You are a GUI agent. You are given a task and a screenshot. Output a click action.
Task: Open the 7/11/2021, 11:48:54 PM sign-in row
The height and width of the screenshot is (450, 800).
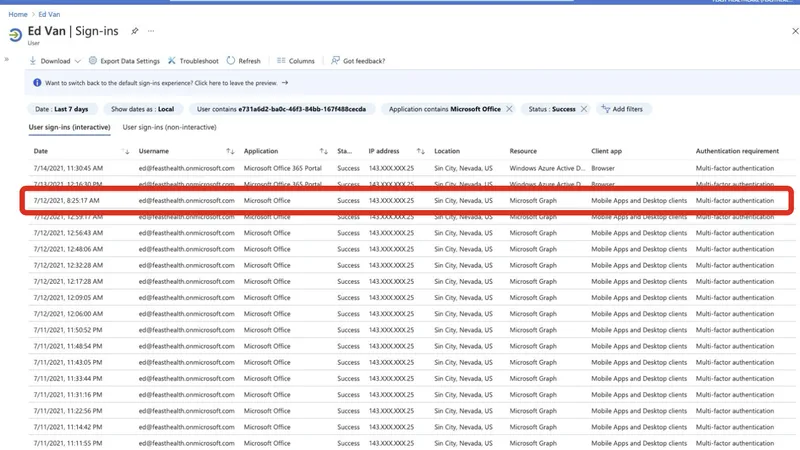pyautogui.click(x=412, y=346)
